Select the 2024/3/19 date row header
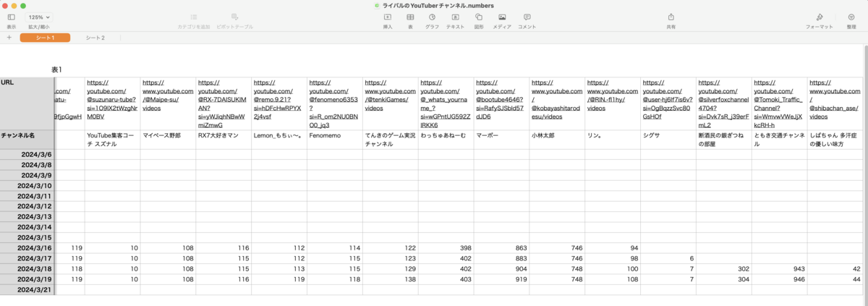The height and width of the screenshot is (306, 868). pyautogui.click(x=27, y=279)
